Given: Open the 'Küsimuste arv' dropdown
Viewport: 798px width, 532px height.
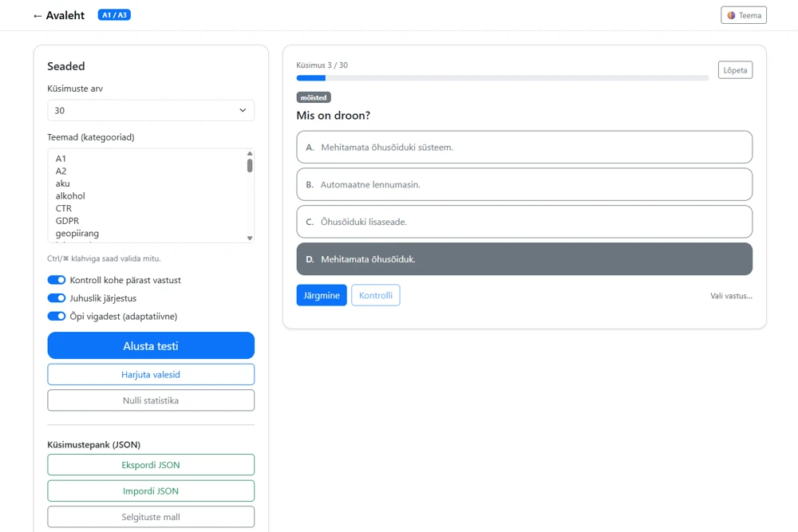Looking at the screenshot, I should [x=151, y=110].
